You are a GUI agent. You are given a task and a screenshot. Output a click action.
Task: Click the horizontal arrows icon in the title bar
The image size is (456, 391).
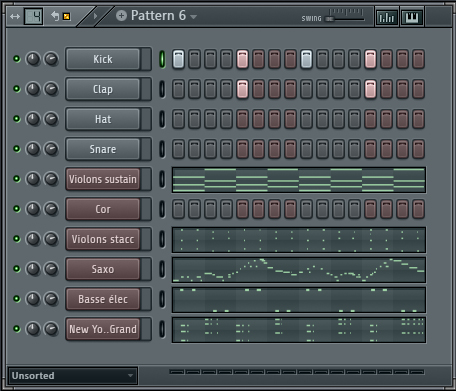pyautogui.click(x=15, y=16)
